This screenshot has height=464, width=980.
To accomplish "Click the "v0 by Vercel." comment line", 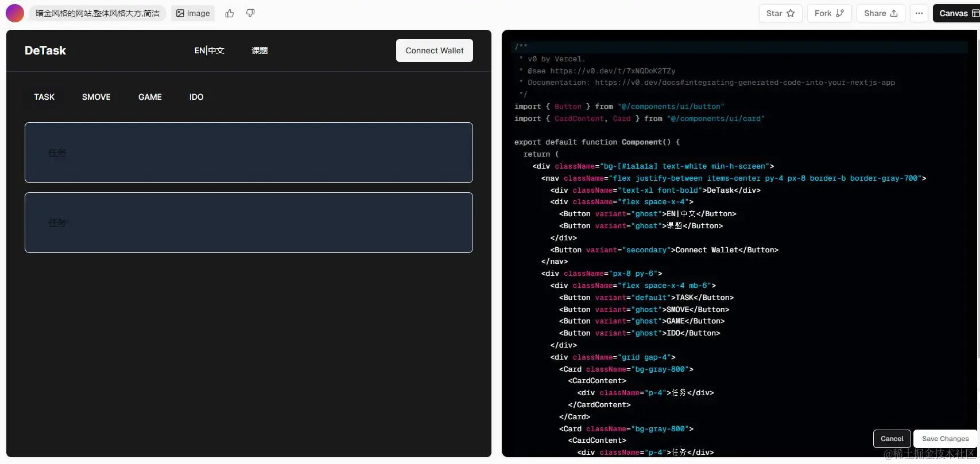I will (552, 59).
